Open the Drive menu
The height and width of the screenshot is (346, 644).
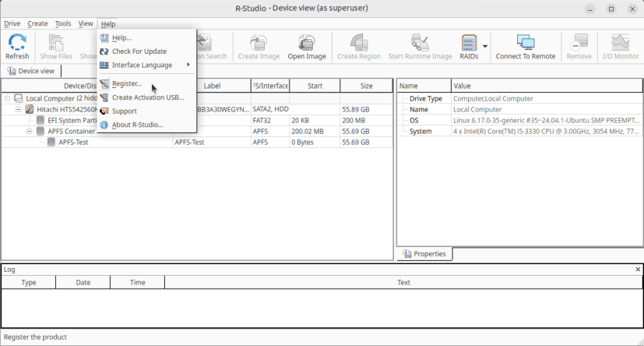pos(12,24)
